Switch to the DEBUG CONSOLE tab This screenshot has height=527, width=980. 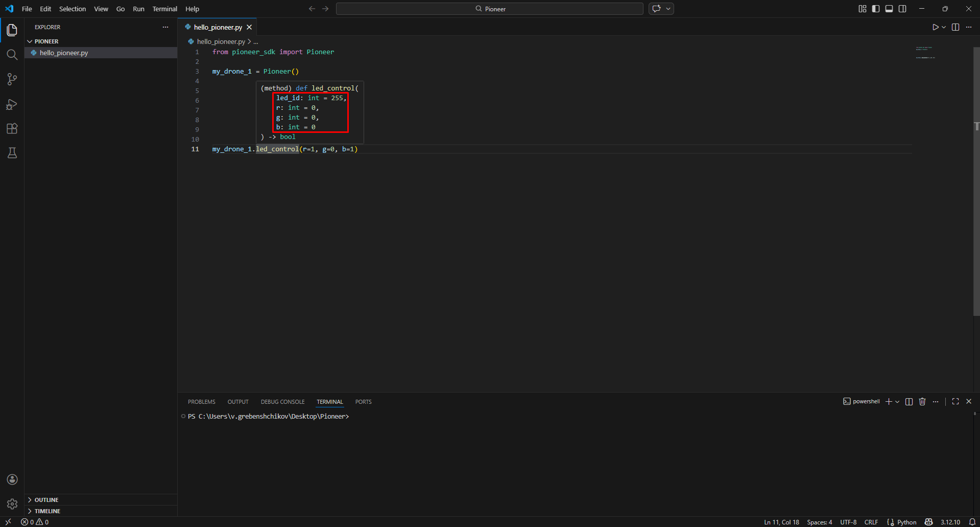(x=282, y=402)
